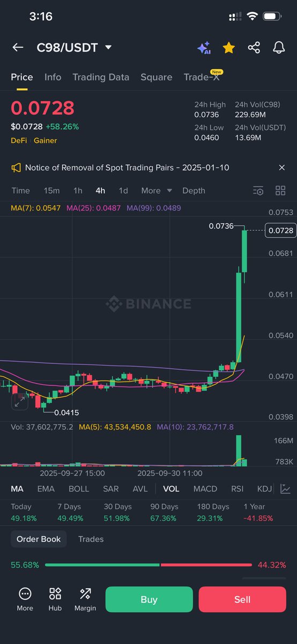Screen dimensions: 297x644
Task: Select the 1d interval
Action: pyautogui.click(x=123, y=191)
